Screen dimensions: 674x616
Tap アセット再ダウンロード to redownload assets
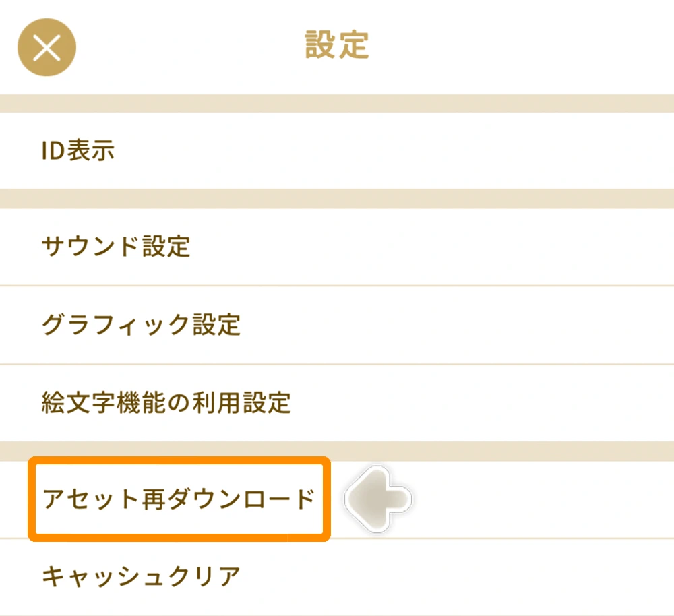(x=179, y=499)
